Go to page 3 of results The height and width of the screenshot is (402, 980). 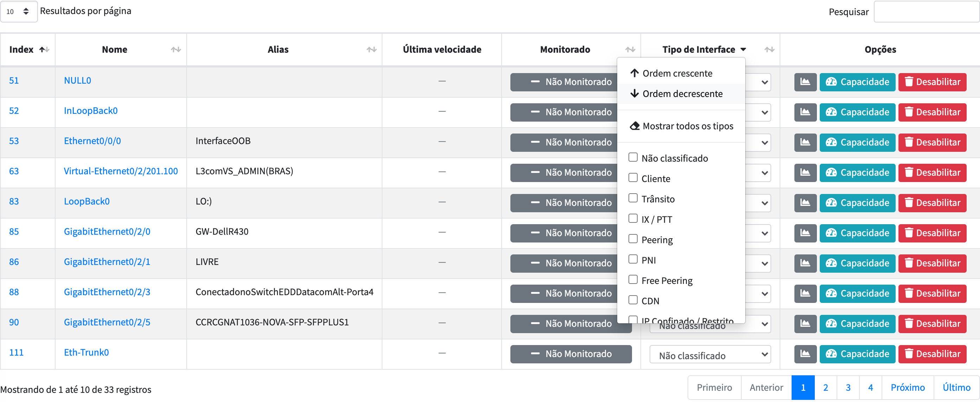(847, 387)
